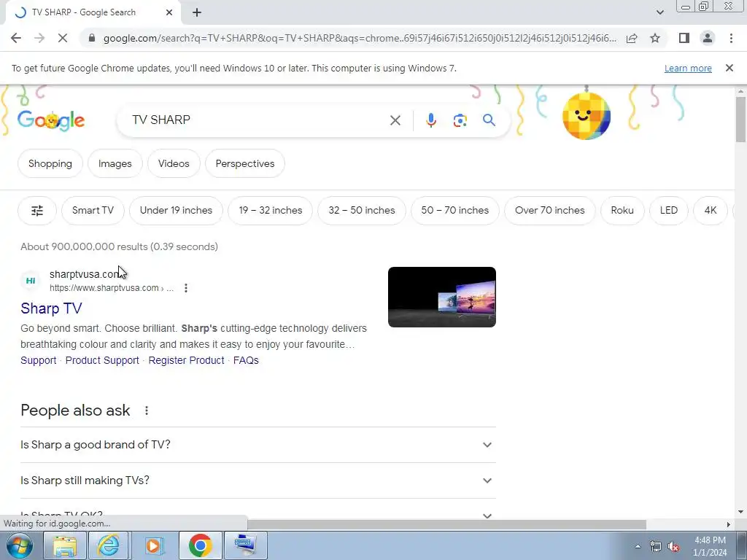Click the forward navigation arrow
The height and width of the screenshot is (560, 747).
click(39, 38)
